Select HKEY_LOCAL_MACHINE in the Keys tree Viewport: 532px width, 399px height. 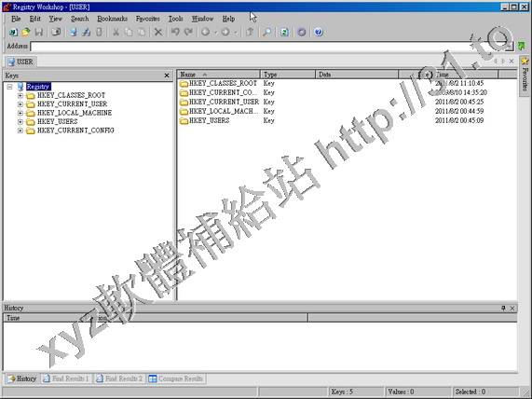(75, 113)
